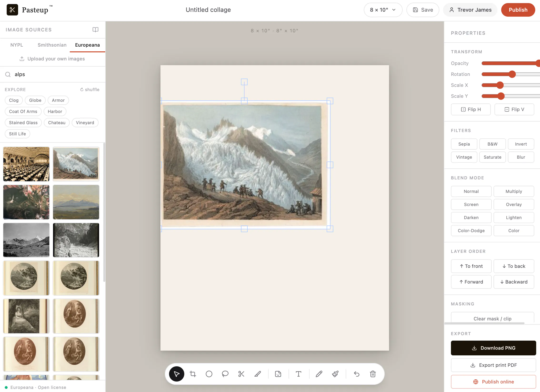Shuffle the explore tags

click(x=90, y=89)
